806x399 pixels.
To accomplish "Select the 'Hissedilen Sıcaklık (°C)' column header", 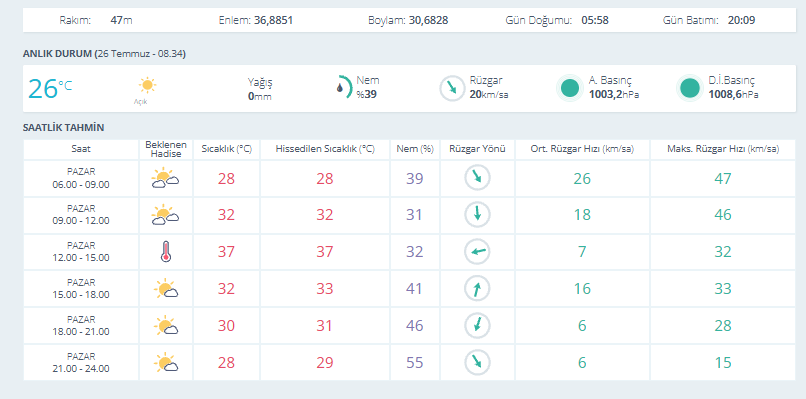I will (325, 149).
